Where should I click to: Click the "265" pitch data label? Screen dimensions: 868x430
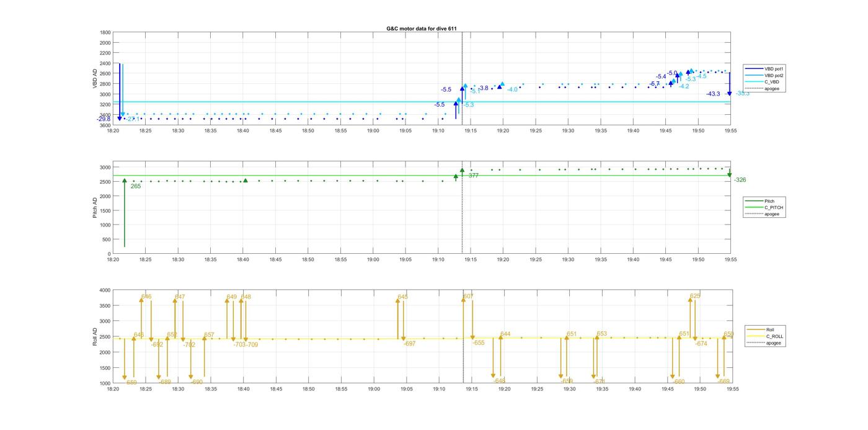pyautogui.click(x=136, y=186)
